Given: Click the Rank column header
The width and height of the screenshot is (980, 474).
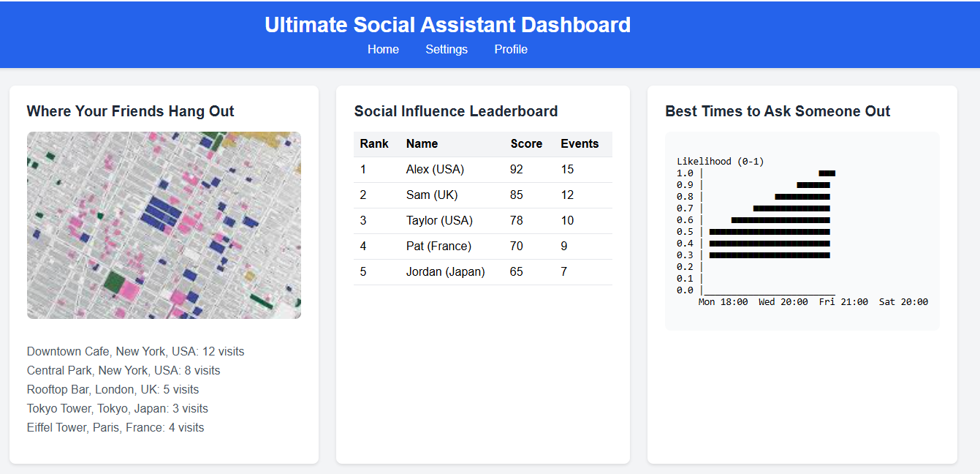Looking at the screenshot, I should pos(374,143).
